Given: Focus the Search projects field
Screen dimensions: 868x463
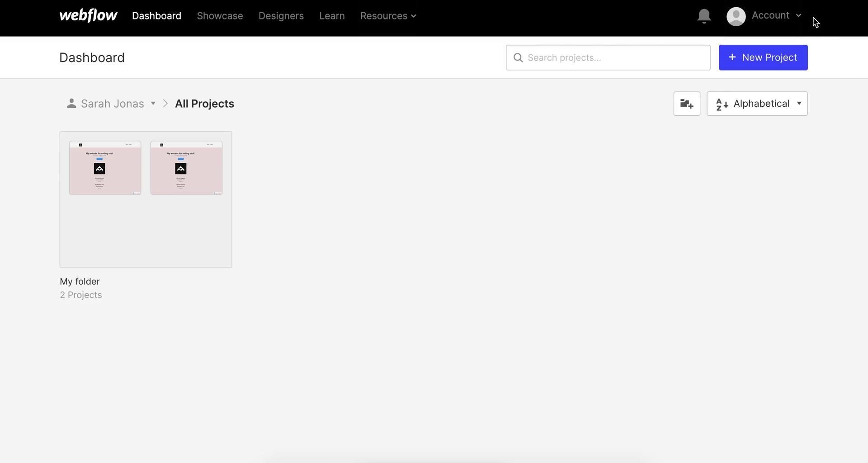Looking at the screenshot, I should tap(615, 57).
